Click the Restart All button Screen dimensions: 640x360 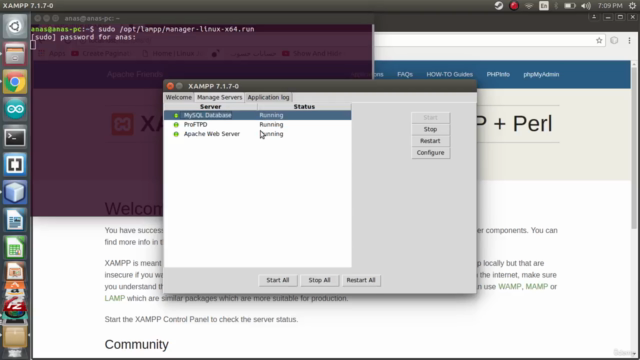[361, 280]
